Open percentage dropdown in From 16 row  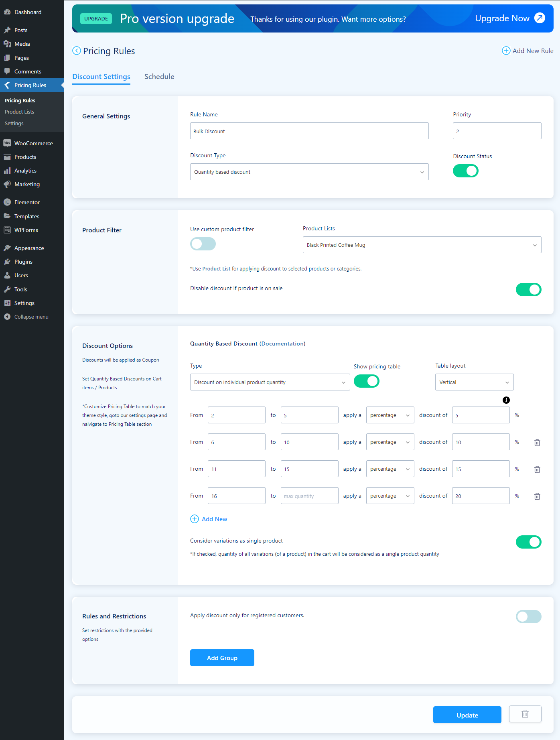point(390,496)
